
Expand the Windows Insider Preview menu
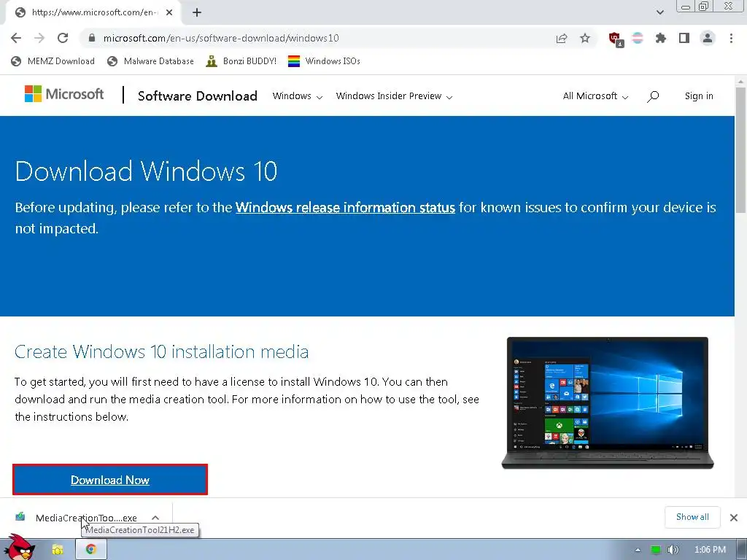[x=394, y=96]
